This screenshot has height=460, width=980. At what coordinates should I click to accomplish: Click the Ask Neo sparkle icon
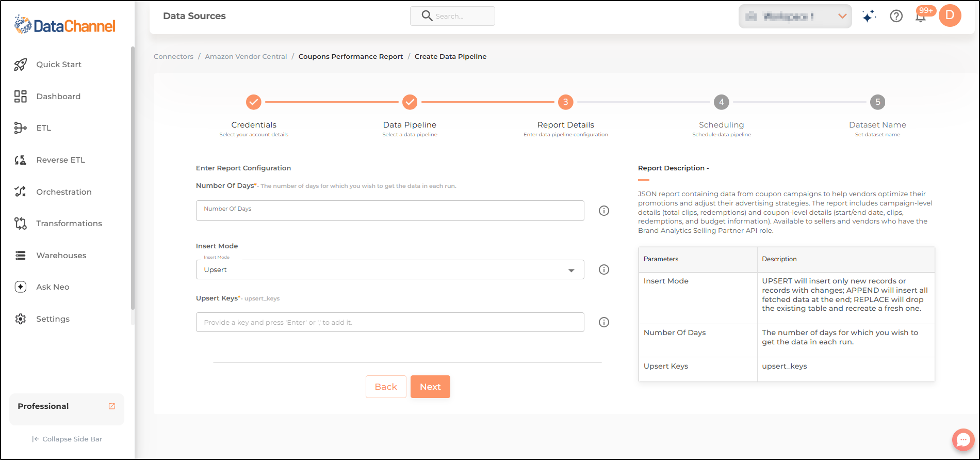21,287
